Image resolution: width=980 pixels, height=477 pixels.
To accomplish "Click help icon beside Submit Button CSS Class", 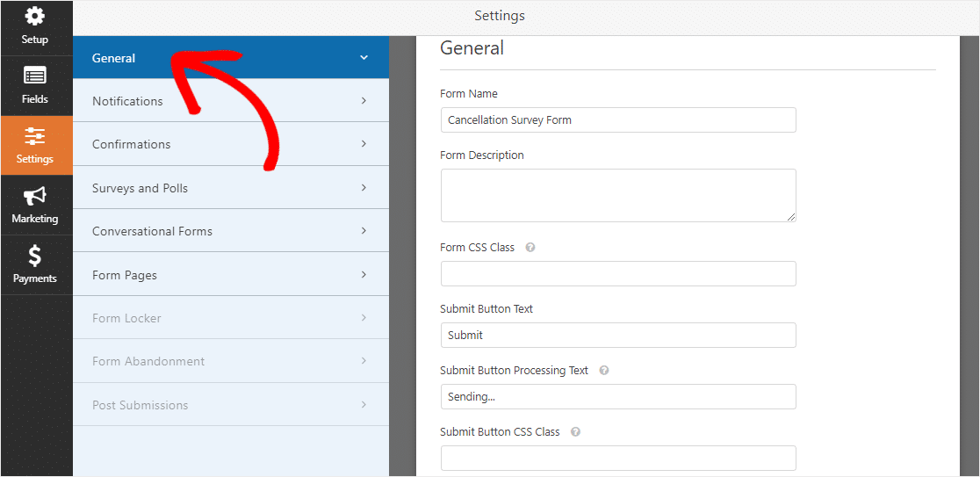I will 576,432.
